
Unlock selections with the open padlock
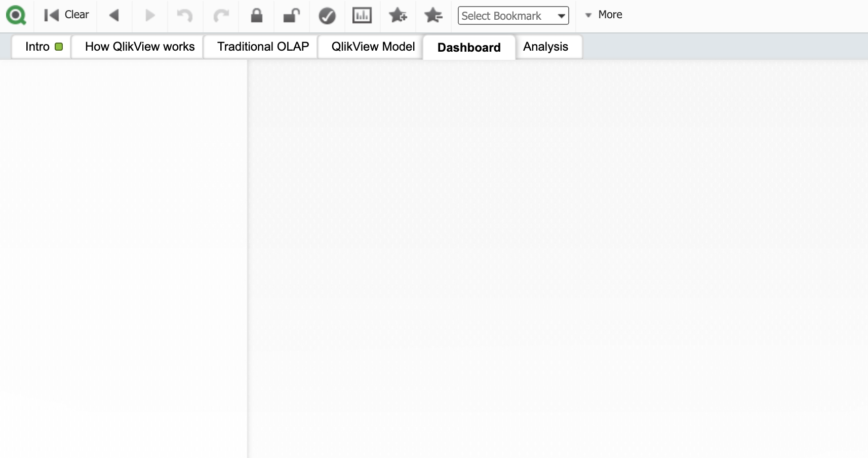coord(291,15)
